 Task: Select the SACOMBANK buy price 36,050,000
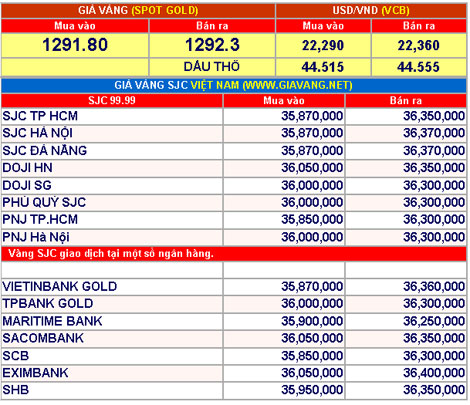(x=312, y=338)
